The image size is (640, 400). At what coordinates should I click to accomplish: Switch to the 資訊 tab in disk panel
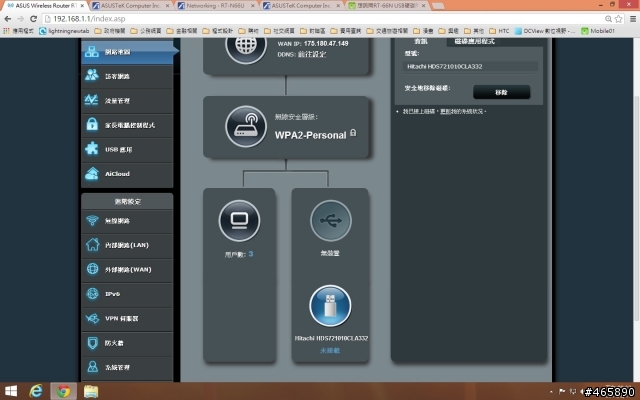(421, 41)
